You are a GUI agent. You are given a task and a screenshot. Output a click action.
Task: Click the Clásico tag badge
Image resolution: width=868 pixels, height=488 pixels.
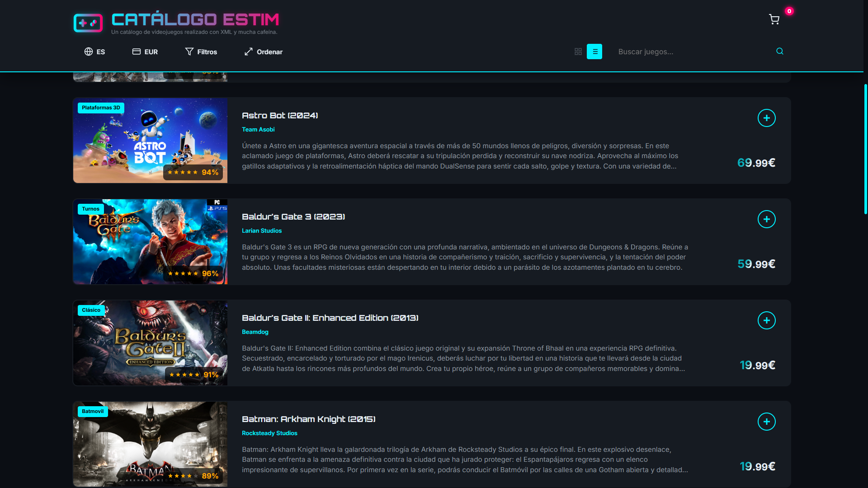[x=91, y=310]
